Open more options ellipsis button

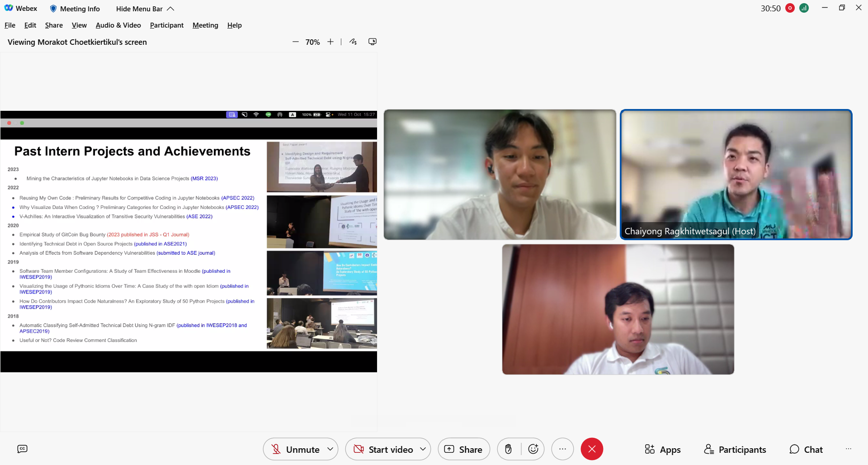click(562, 449)
